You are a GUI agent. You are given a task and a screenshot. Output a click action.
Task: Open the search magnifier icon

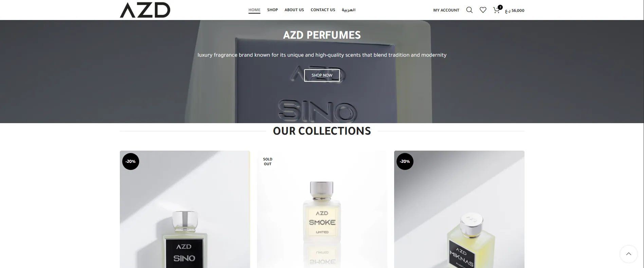pos(469,10)
